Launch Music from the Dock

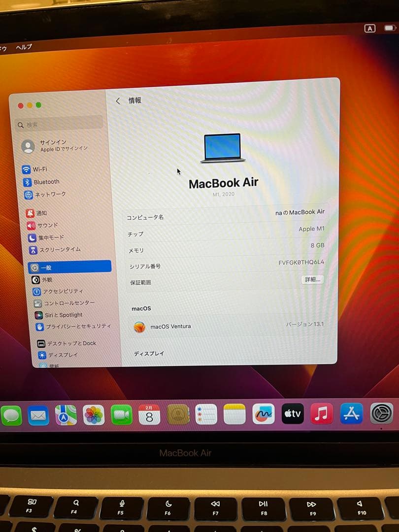tap(322, 414)
